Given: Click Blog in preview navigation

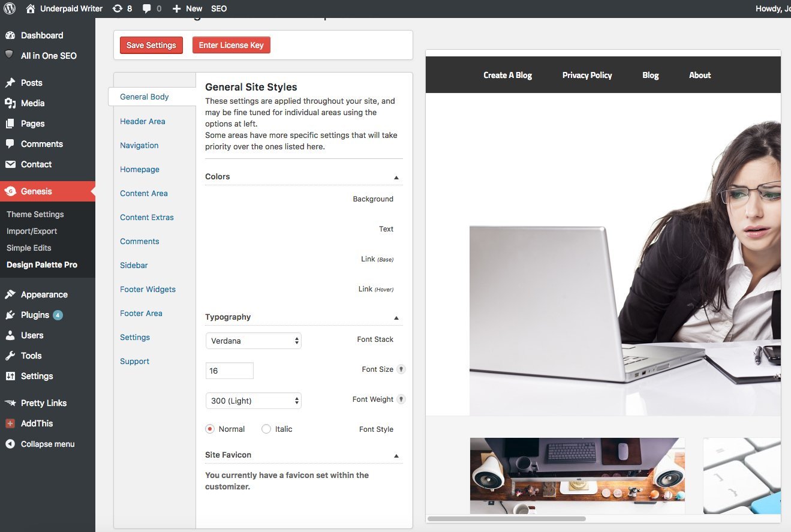Looking at the screenshot, I should click(x=651, y=75).
